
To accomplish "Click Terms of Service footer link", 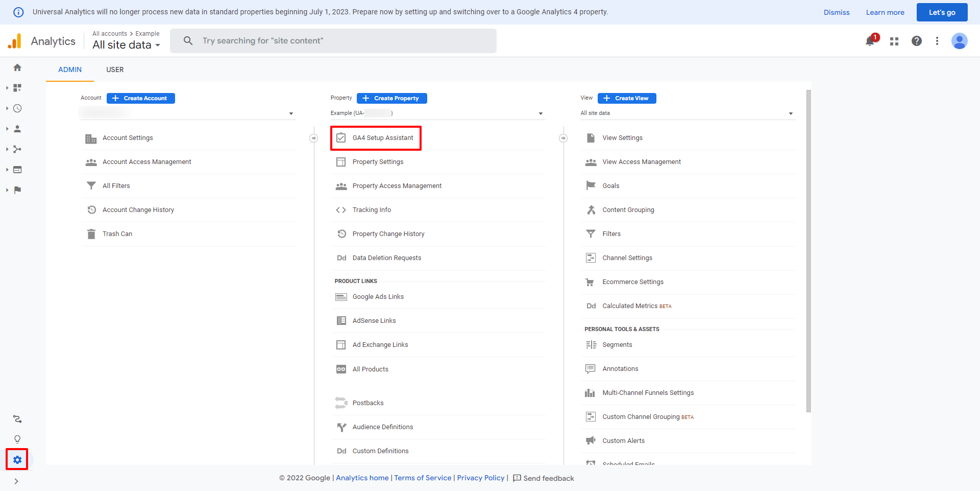I will click(x=423, y=478).
